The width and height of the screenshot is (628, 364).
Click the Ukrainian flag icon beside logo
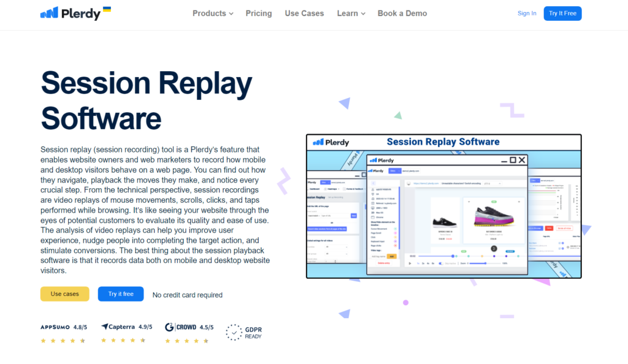point(107,9)
